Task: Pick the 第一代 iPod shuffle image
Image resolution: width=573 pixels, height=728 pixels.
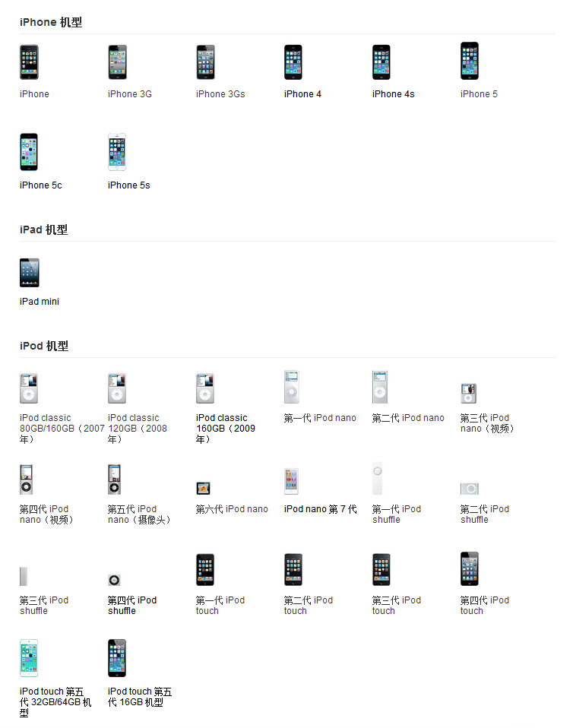Action: click(378, 478)
